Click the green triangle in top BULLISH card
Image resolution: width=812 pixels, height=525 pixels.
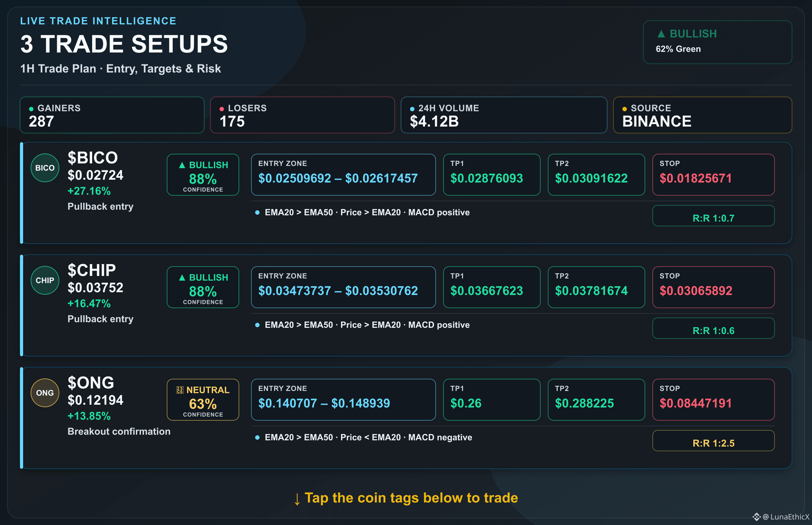click(661, 34)
